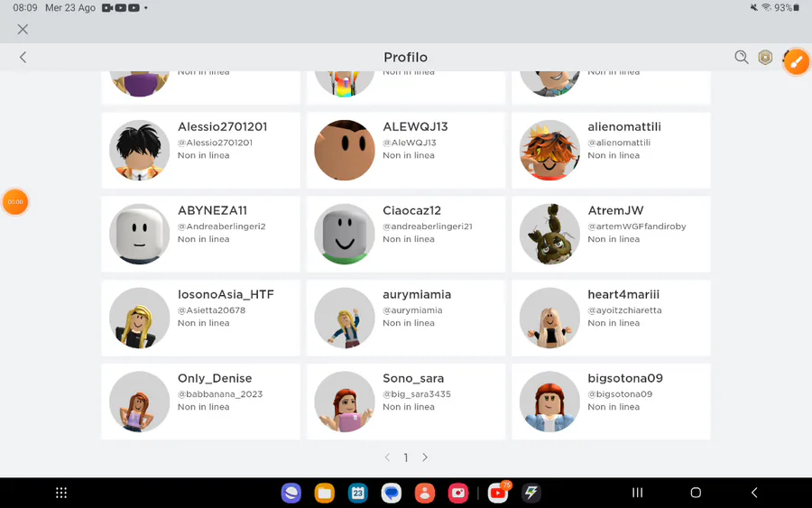Launch the Samsung Internet browser icon
Image resolution: width=812 pixels, height=508 pixels.
[291, 493]
